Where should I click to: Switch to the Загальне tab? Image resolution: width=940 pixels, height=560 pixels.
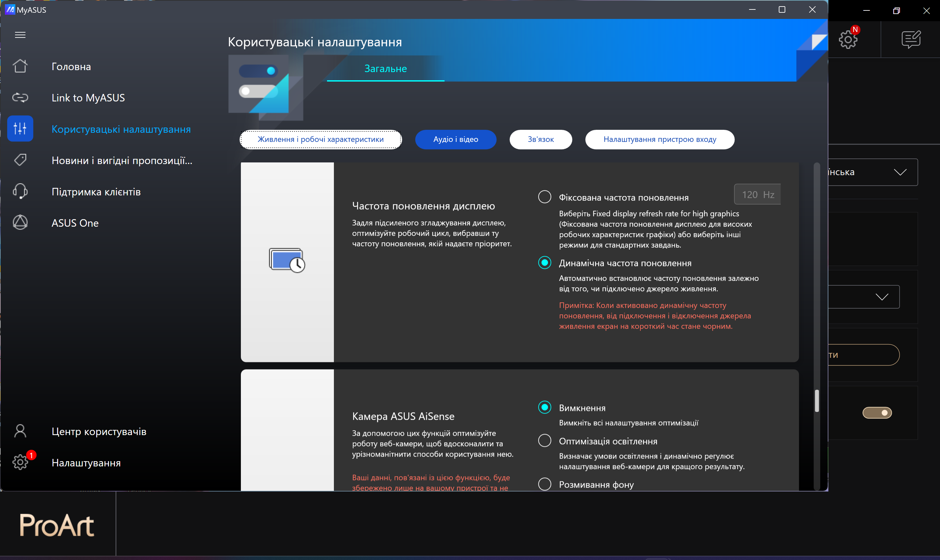[385, 69]
